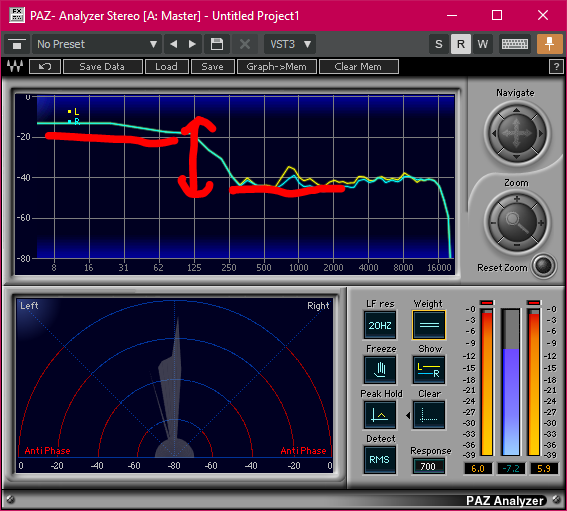Go to next preset arrow
Screen dimensions: 567x511
point(192,44)
